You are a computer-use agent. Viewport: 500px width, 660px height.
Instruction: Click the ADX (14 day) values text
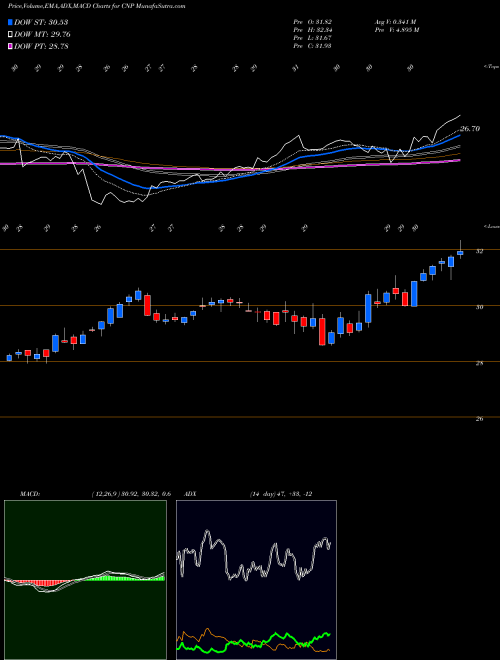click(281, 494)
